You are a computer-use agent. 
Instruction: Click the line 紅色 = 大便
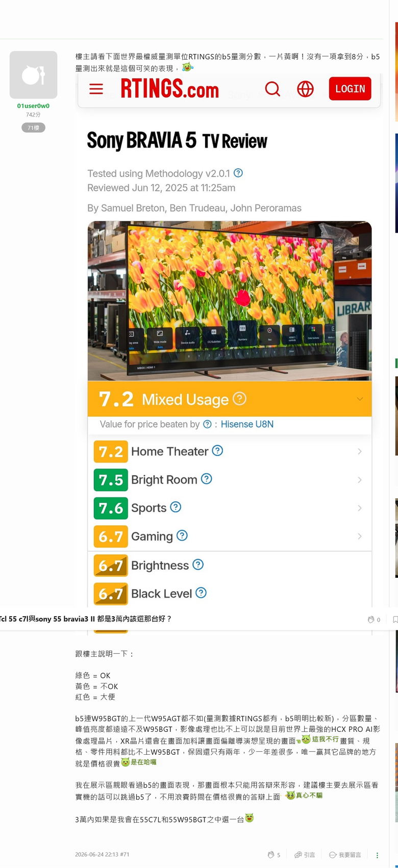click(x=95, y=697)
